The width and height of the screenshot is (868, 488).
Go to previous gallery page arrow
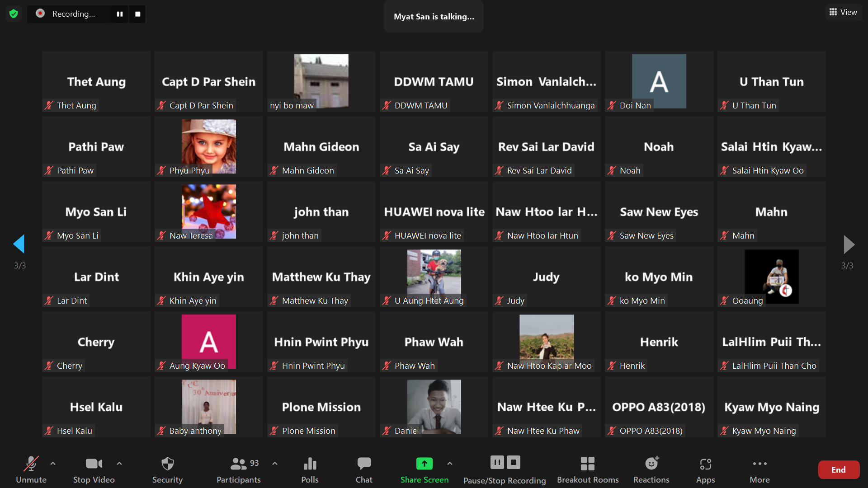(19, 244)
